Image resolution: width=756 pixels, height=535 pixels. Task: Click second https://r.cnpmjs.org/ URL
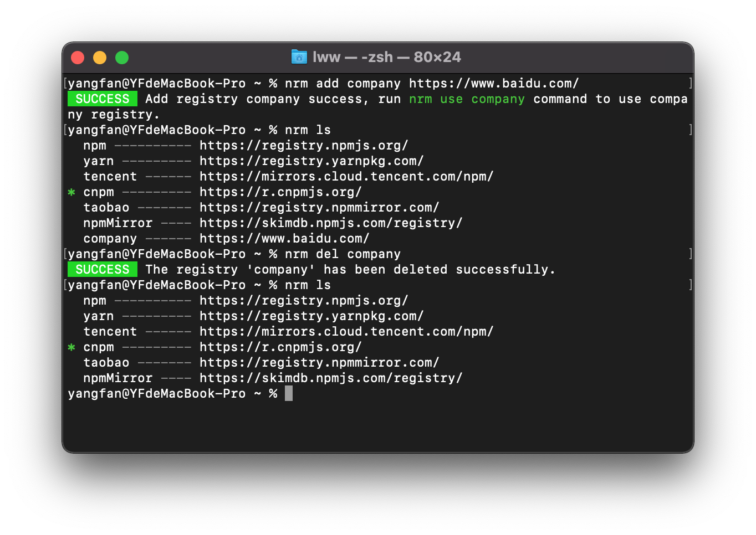point(280,347)
